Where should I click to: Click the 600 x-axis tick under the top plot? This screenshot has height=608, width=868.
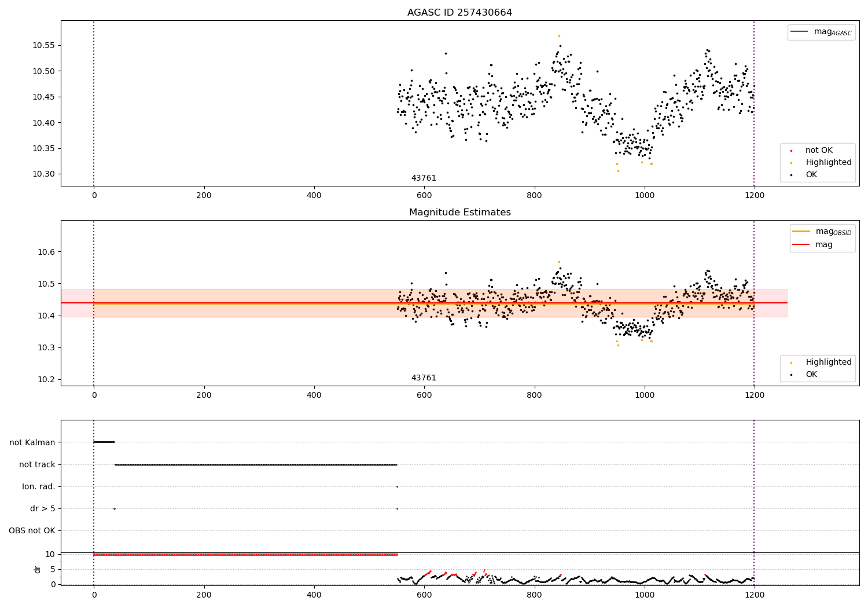tap(424, 196)
